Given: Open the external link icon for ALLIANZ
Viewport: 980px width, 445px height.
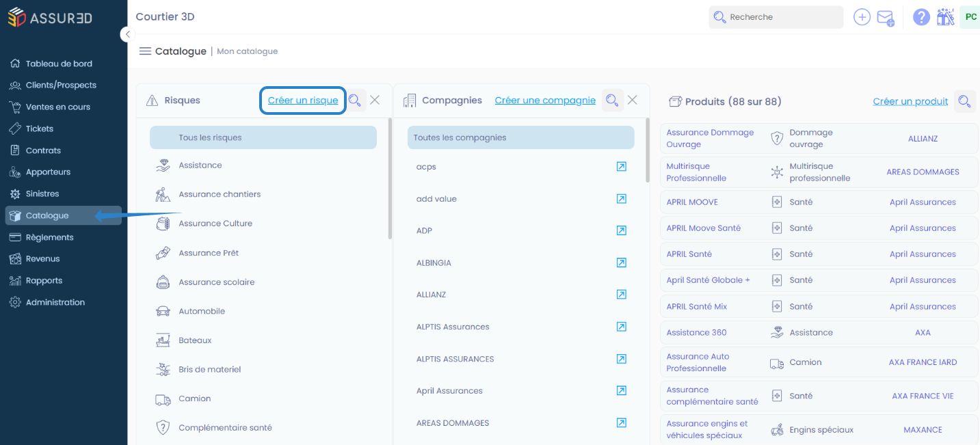Looking at the screenshot, I should point(621,295).
